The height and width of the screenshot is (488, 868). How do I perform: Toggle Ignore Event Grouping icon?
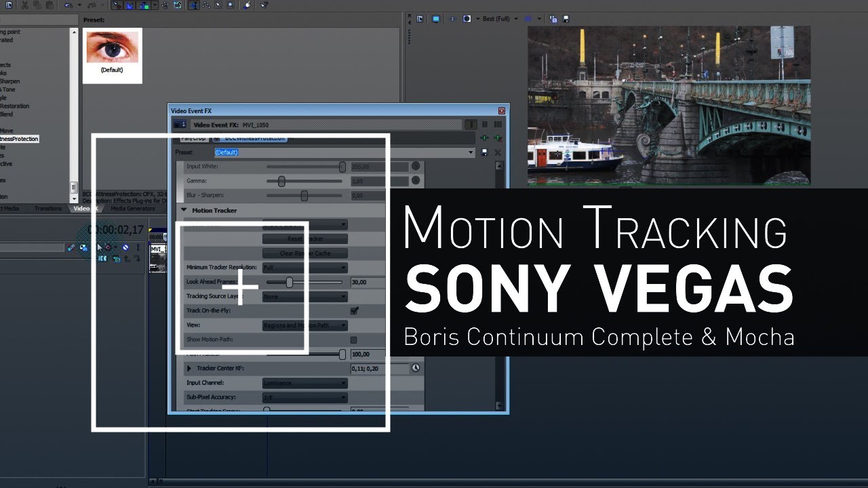coord(178,5)
